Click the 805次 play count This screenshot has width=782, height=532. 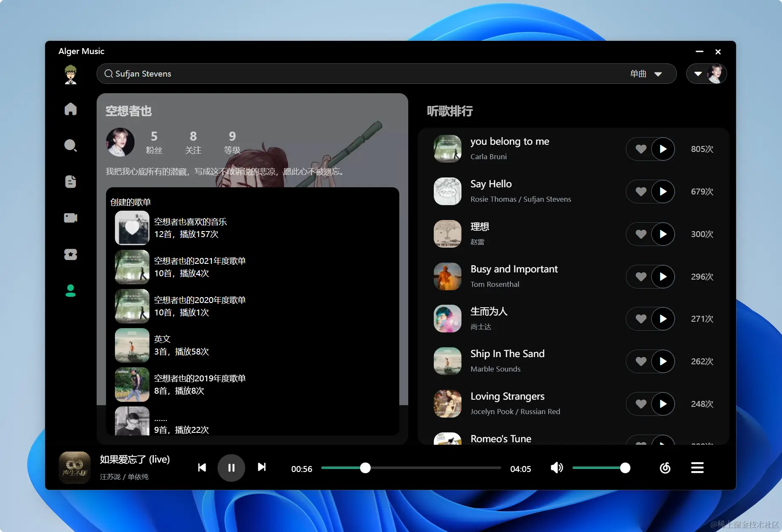tap(702, 149)
